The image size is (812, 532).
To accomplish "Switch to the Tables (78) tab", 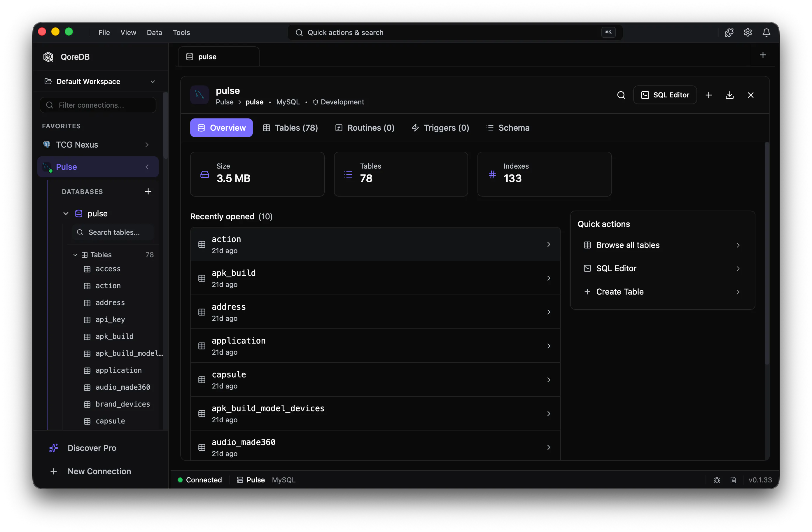I will (x=290, y=128).
